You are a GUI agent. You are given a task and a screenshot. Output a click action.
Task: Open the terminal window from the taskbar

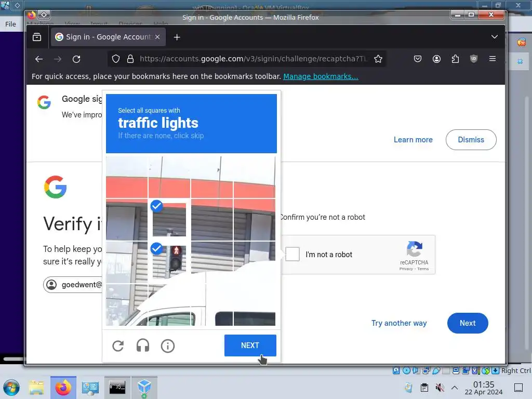click(x=117, y=388)
